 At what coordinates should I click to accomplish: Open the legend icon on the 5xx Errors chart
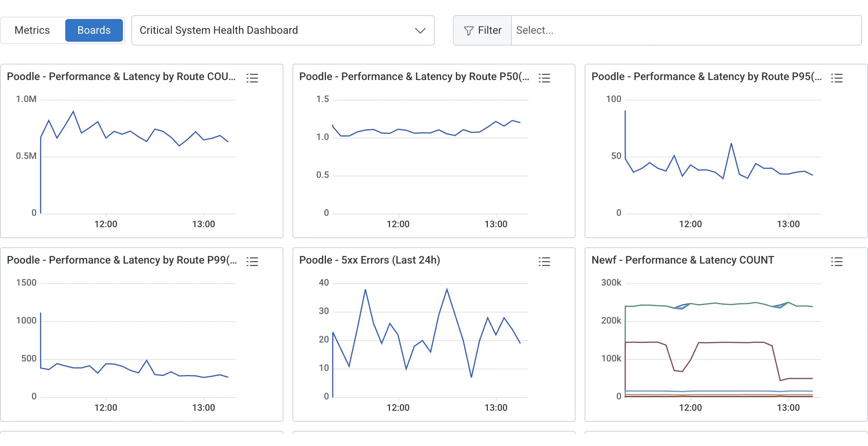[544, 261]
